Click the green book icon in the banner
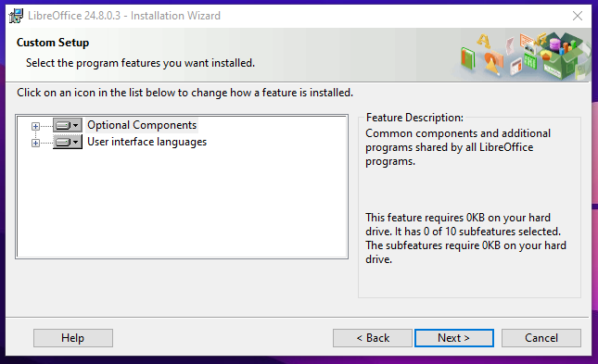 click(468, 58)
